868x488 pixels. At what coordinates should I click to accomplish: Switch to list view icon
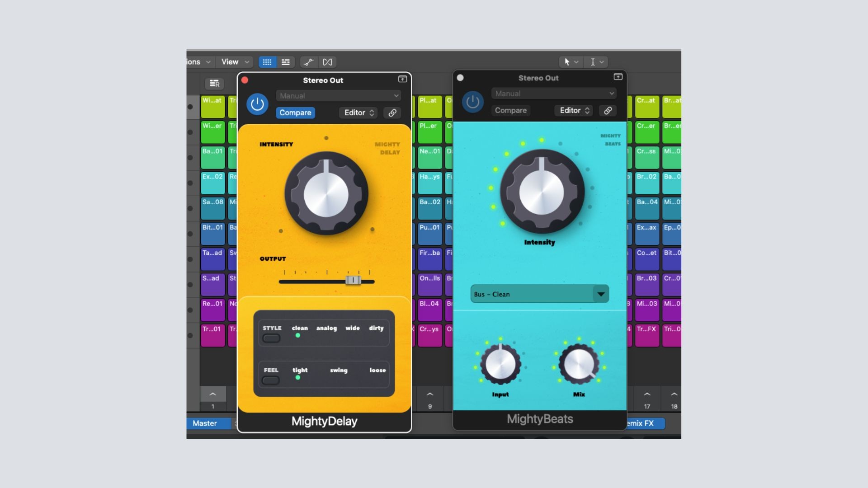[286, 62]
